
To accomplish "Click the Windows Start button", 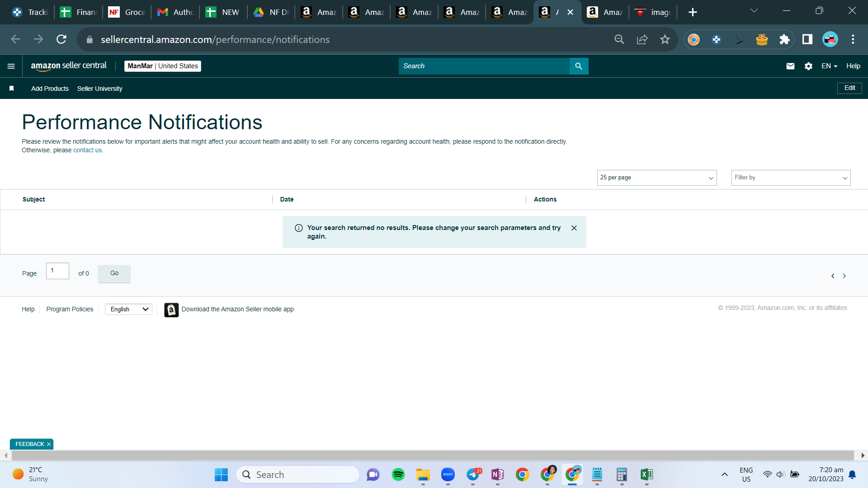I will click(x=221, y=474).
